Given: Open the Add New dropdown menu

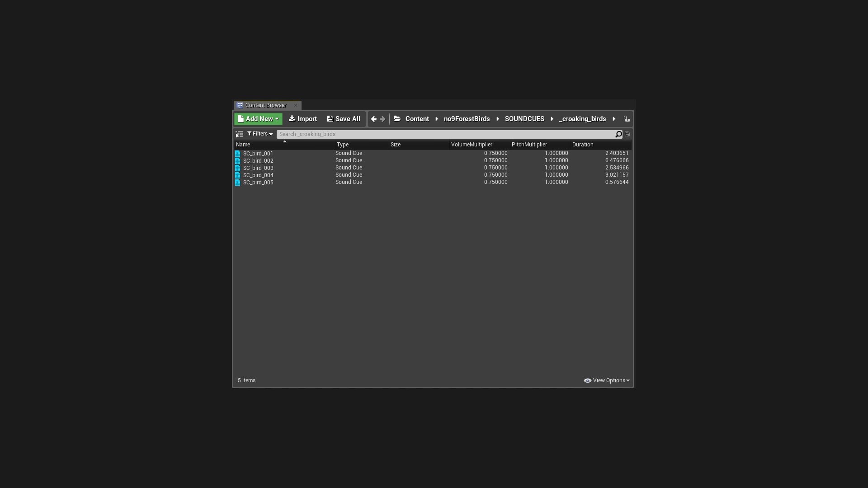Looking at the screenshot, I should [x=258, y=119].
